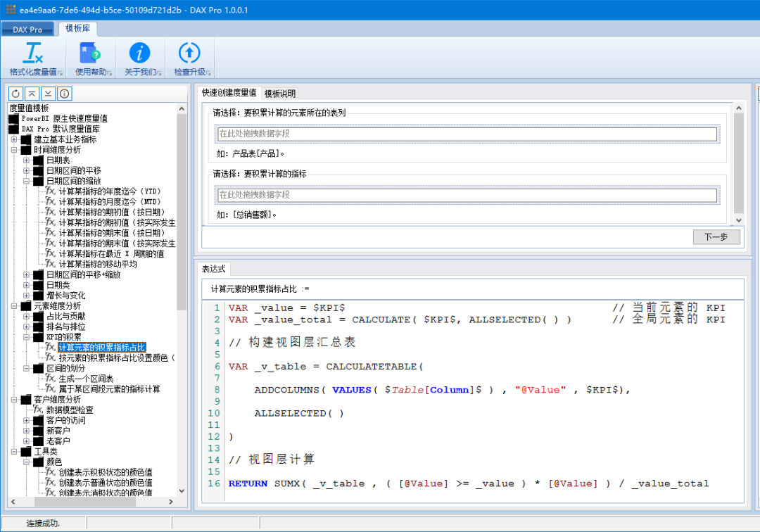The image size is (760, 532).
Task: Collapse the 时间维度分析 tree node
Action: (x=15, y=150)
